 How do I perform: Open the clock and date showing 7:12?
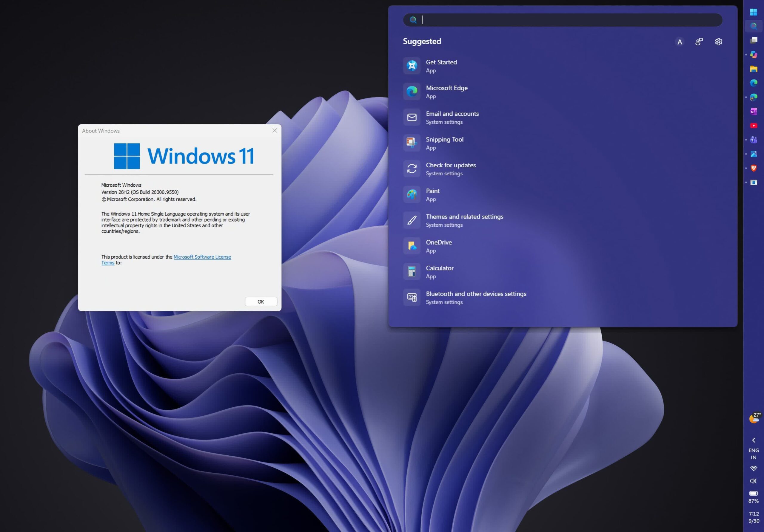coord(754,517)
